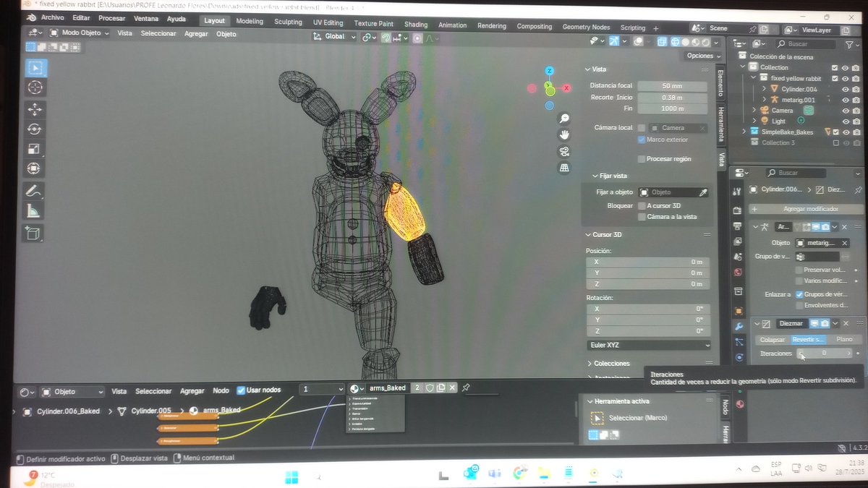Collapse the Cursor 3D panel
868x488 pixels.
pos(587,235)
